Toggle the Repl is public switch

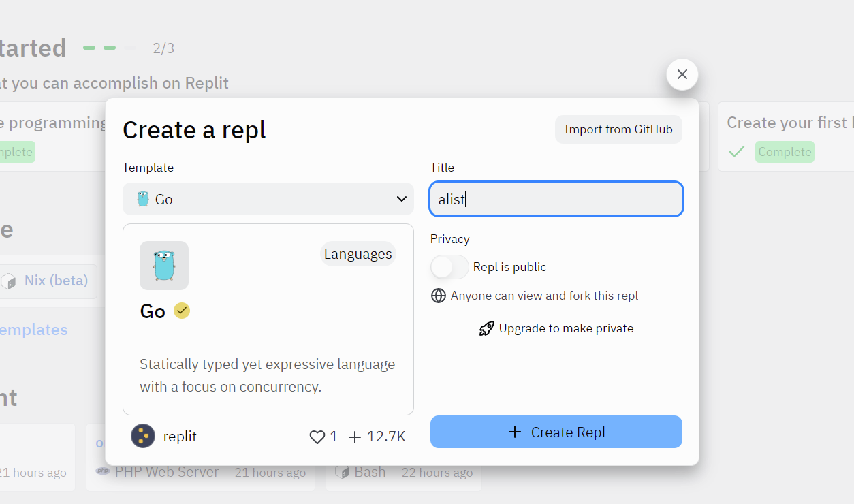[x=449, y=267]
